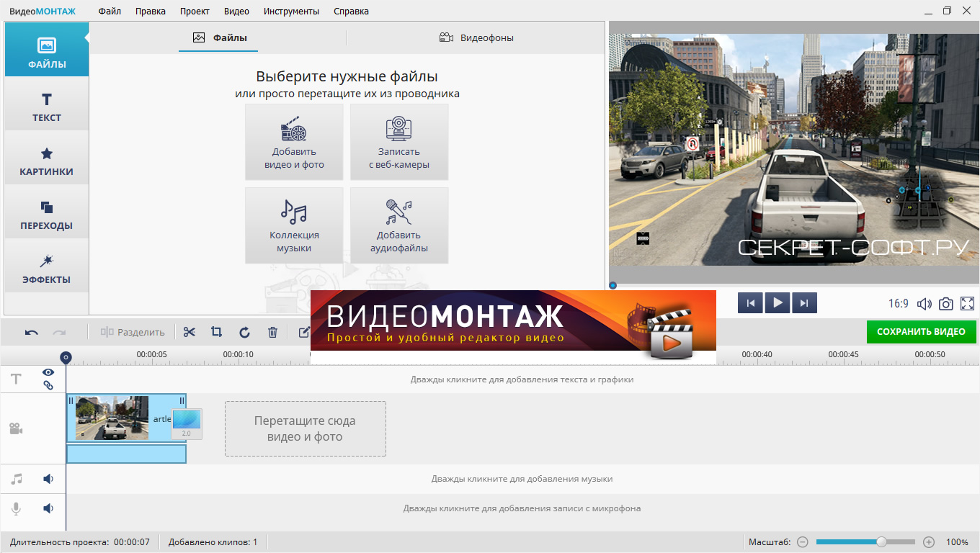This screenshot has height=553, width=980.
Task: Open the Переходы sidebar section
Action: pos(47,212)
